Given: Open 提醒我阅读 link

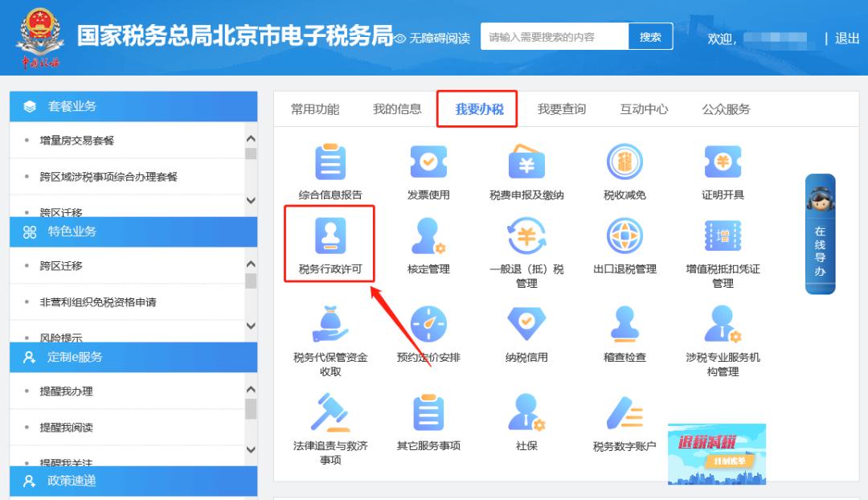Looking at the screenshot, I should click(67, 428).
